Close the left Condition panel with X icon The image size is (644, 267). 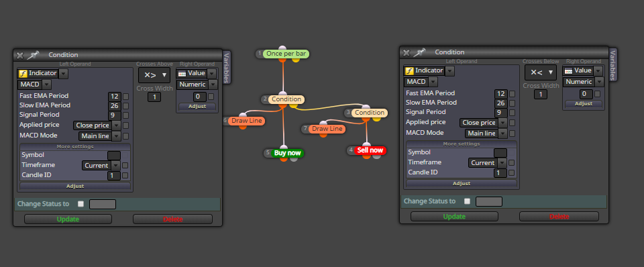[x=19, y=55]
